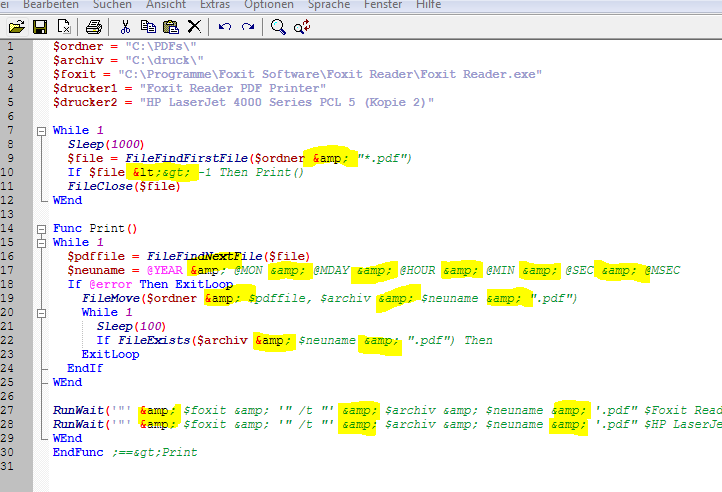This screenshot has height=492, width=722.
Task: Open the Find and Replace tool icon
Action: point(301,26)
